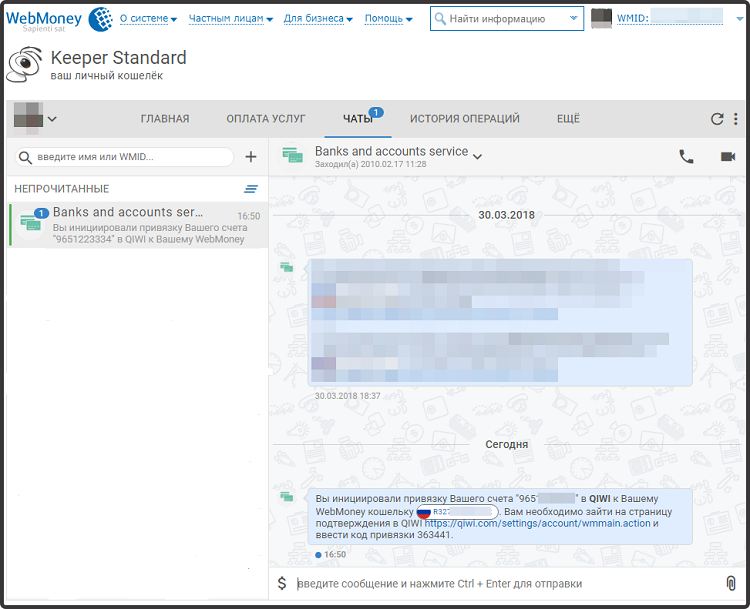Go to the ГЛАВНАЯ tab

click(165, 119)
